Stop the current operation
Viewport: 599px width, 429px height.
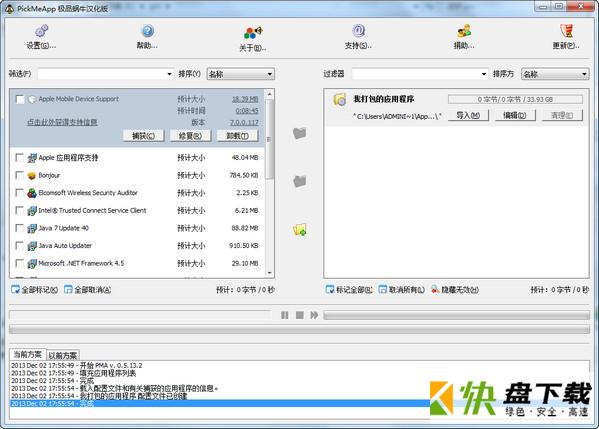pyautogui.click(x=300, y=315)
